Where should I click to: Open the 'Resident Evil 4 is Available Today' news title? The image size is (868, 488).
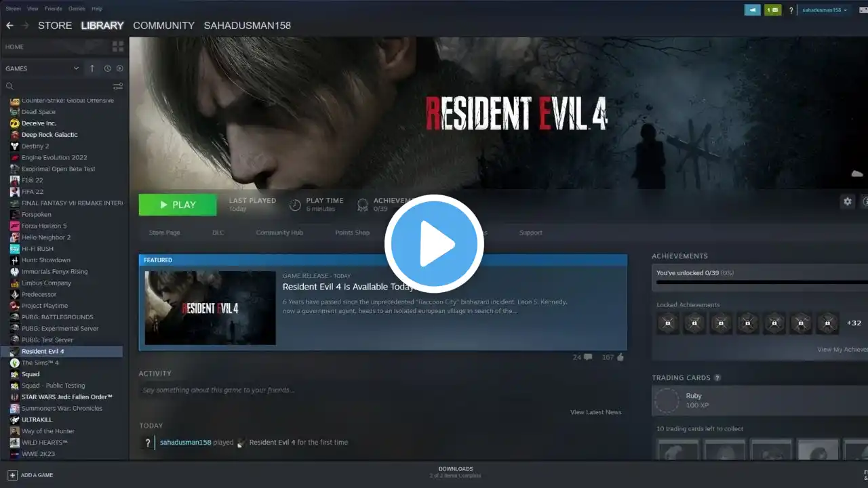pyautogui.click(x=349, y=287)
